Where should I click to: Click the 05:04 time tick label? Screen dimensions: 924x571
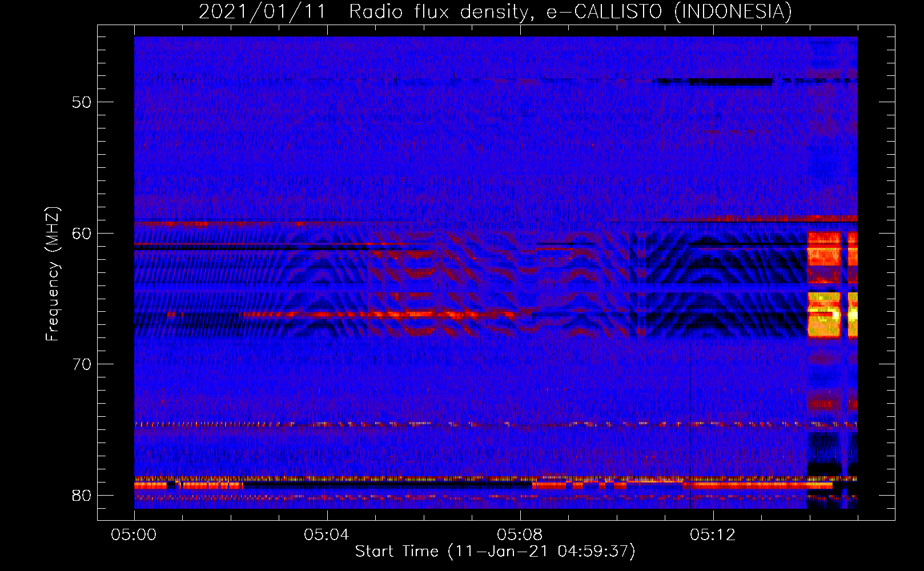(327, 535)
